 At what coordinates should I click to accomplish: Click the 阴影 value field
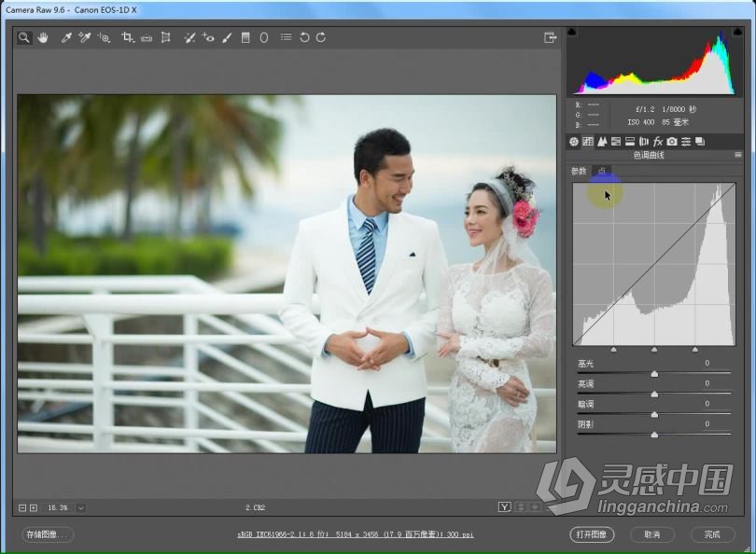click(x=707, y=424)
